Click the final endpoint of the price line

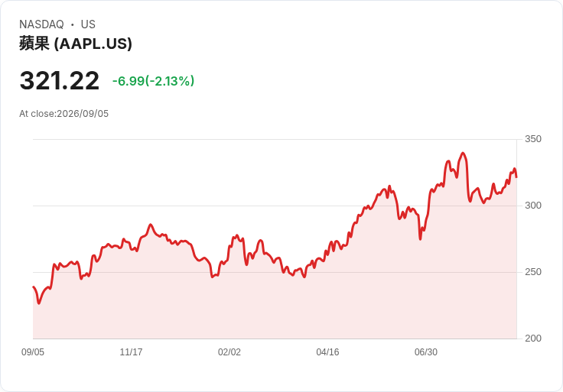(516, 177)
